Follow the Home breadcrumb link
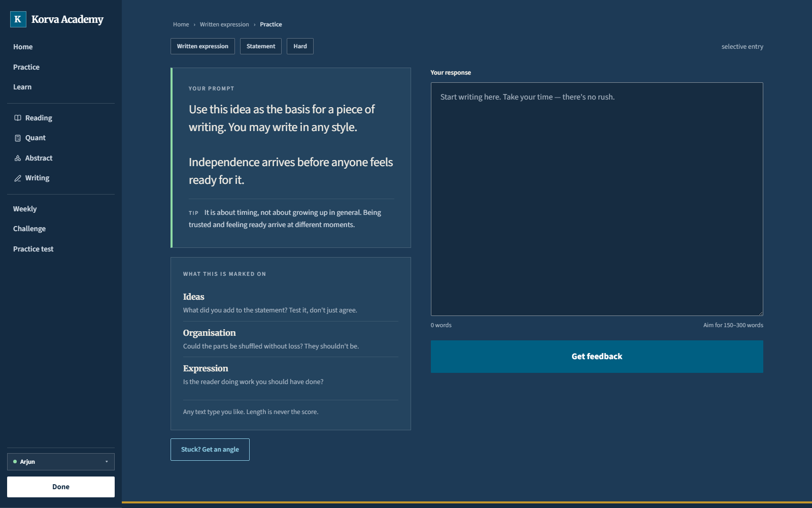The height and width of the screenshot is (508, 812). (x=181, y=24)
